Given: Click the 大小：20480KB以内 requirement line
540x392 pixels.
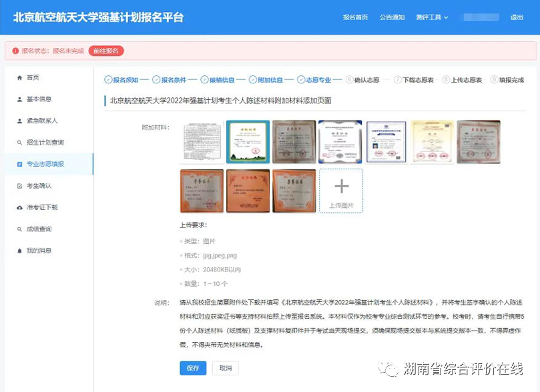Looking at the screenshot, I should (212, 269).
